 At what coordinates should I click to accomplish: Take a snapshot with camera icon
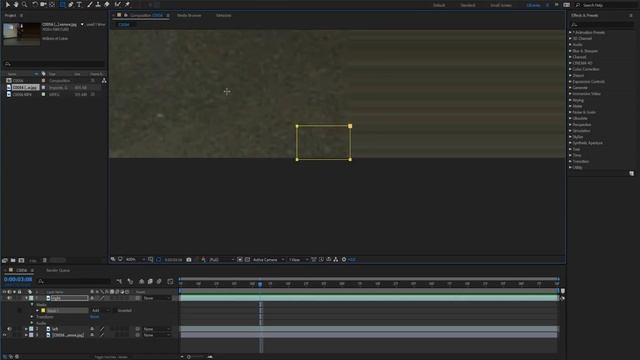(189, 260)
